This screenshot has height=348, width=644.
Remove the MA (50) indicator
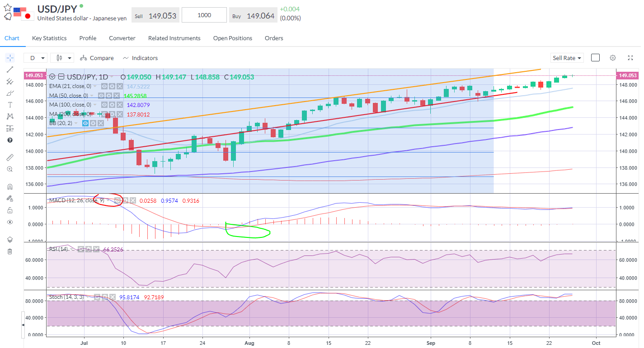point(117,96)
